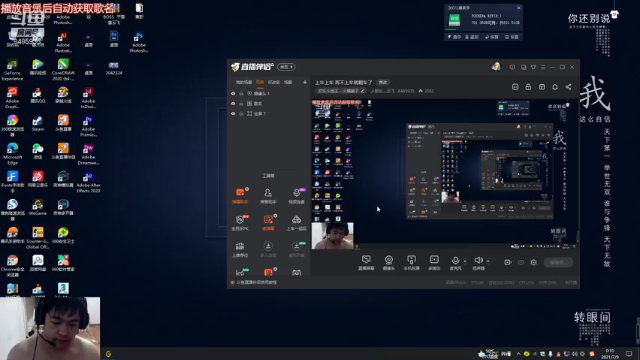The width and height of the screenshot is (640, 360).
Task: Add a new scene with plus icon
Action: [304, 82]
